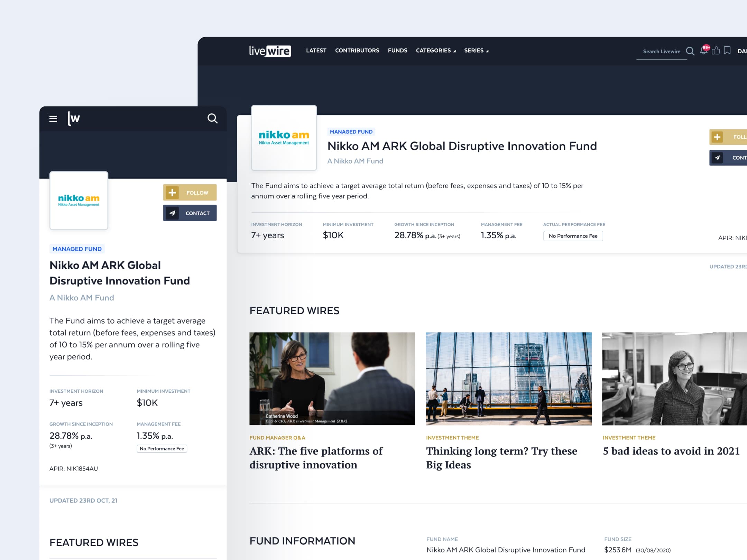Viewport: 747px width, 560px height.
Task: Click the desktop Contact button
Action: click(x=728, y=158)
